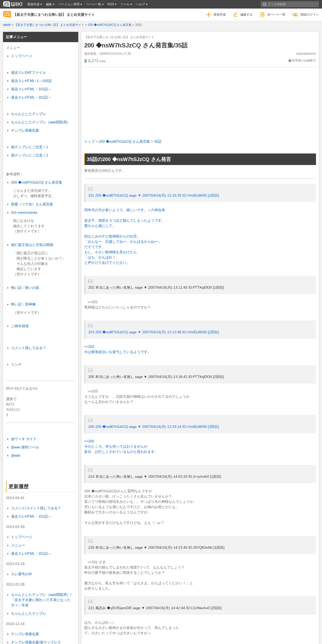
Task: Open the 200 ◆nsW7hSJzCQ さん発言集 link in the top breadcrumb
Action: (110, 25)
